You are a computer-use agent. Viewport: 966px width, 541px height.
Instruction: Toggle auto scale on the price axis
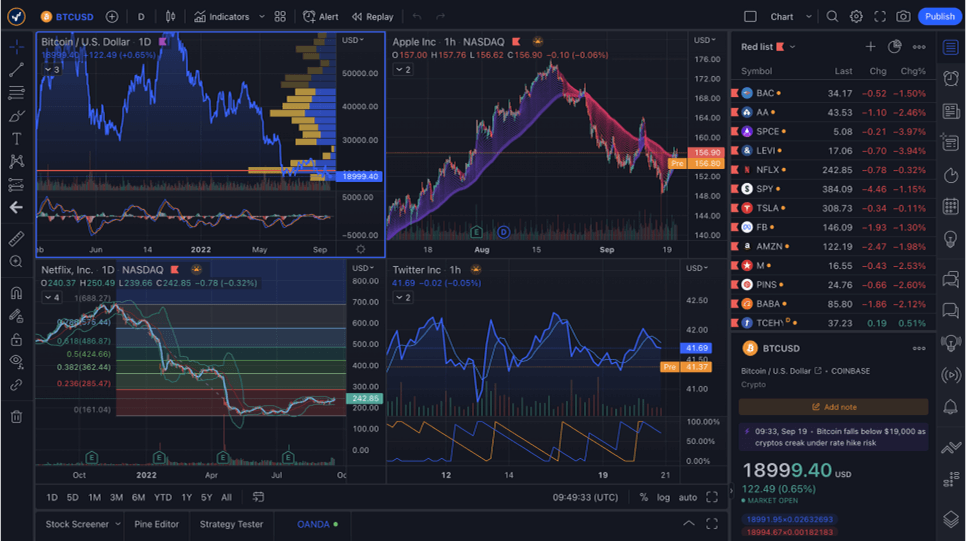pyautogui.click(x=688, y=497)
